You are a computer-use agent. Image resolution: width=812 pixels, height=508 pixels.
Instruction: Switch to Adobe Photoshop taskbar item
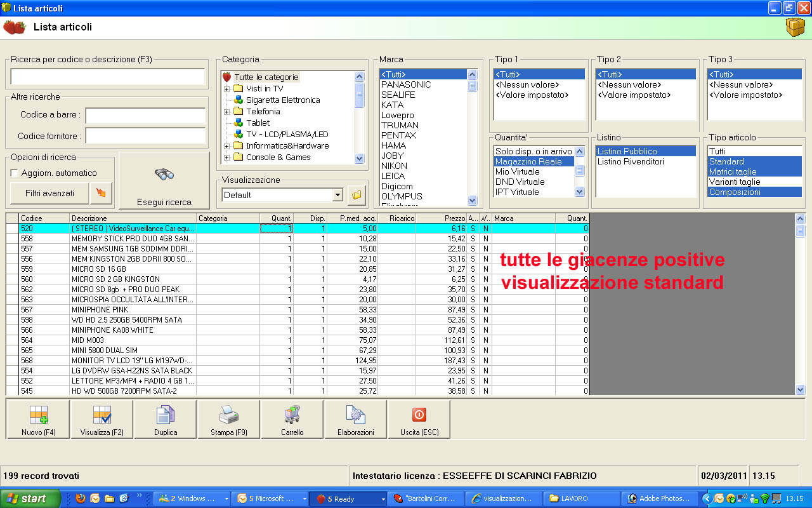click(660, 498)
